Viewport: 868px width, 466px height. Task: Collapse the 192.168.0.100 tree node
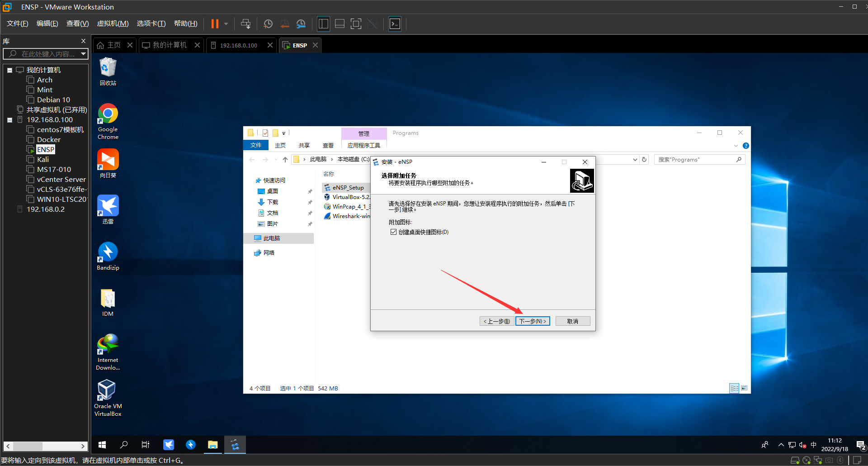click(x=9, y=120)
